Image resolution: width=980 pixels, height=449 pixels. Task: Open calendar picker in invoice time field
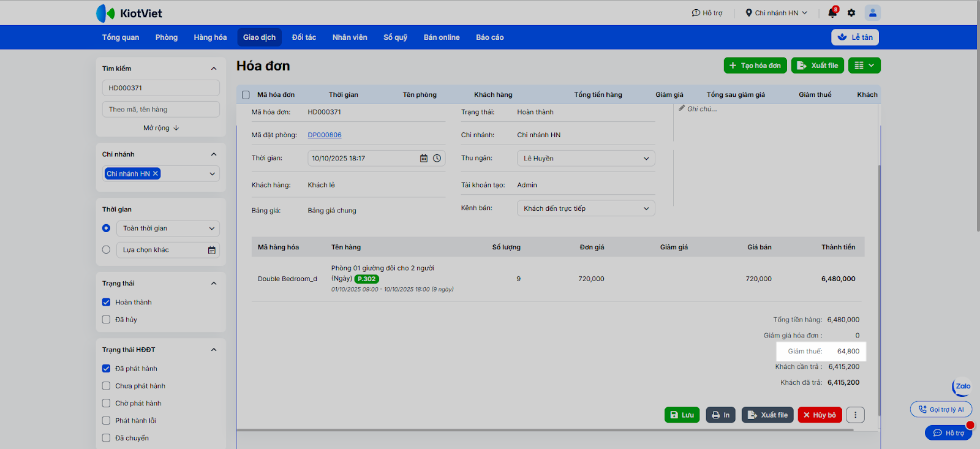[x=423, y=159]
